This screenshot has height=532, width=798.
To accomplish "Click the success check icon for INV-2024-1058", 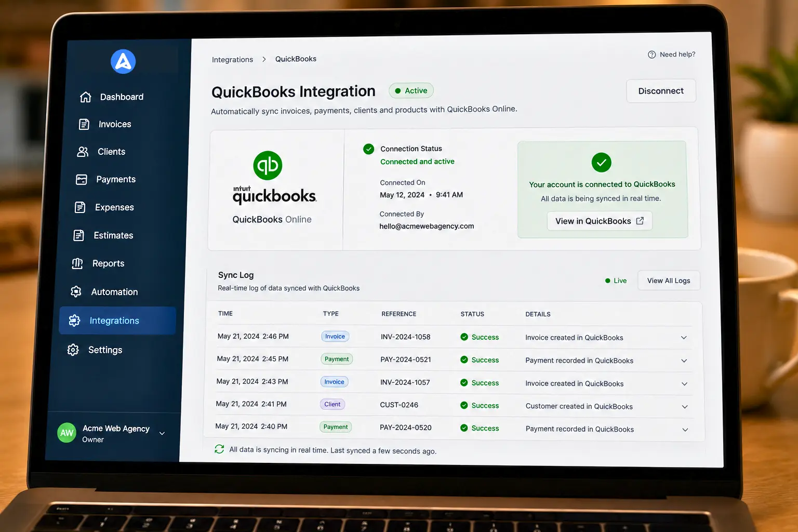I will [x=464, y=337].
